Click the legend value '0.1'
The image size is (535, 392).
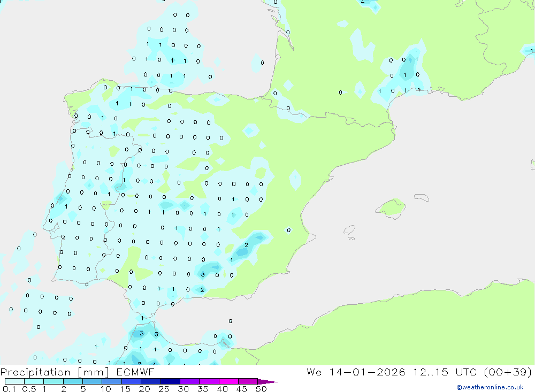tap(9, 389)
